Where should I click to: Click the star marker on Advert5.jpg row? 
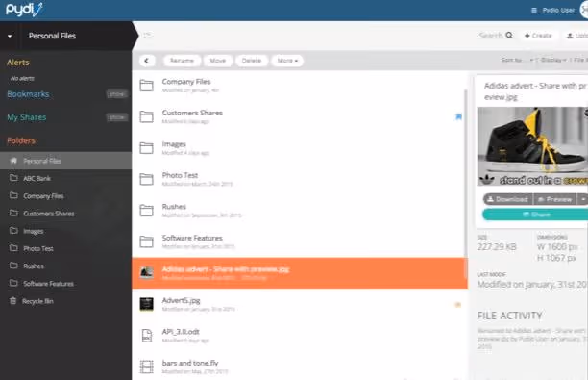[x=458, y=305]
